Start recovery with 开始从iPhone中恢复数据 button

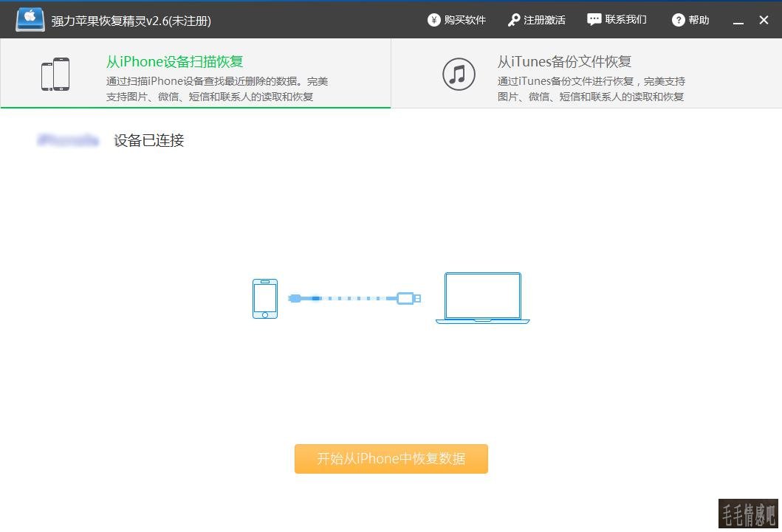click(x=391, y=459)
